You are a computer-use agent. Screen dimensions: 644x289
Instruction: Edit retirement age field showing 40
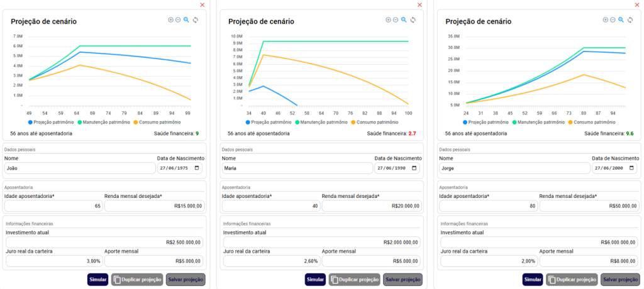[271, 206]
